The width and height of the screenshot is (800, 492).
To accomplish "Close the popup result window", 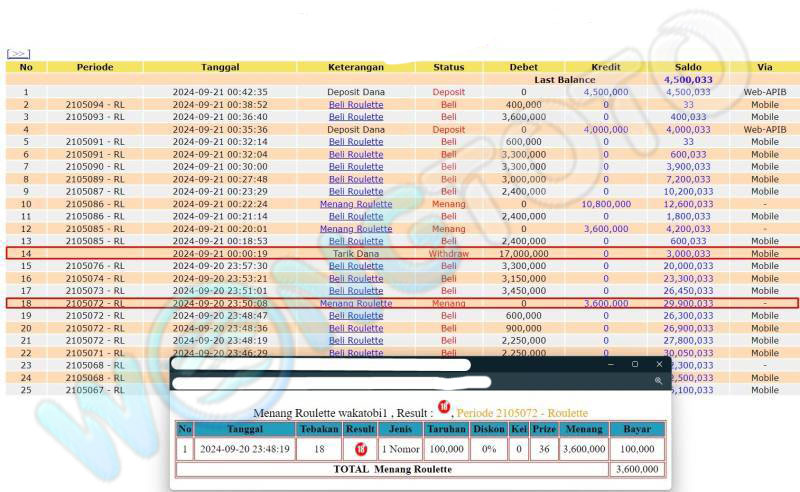I will 659,364.
